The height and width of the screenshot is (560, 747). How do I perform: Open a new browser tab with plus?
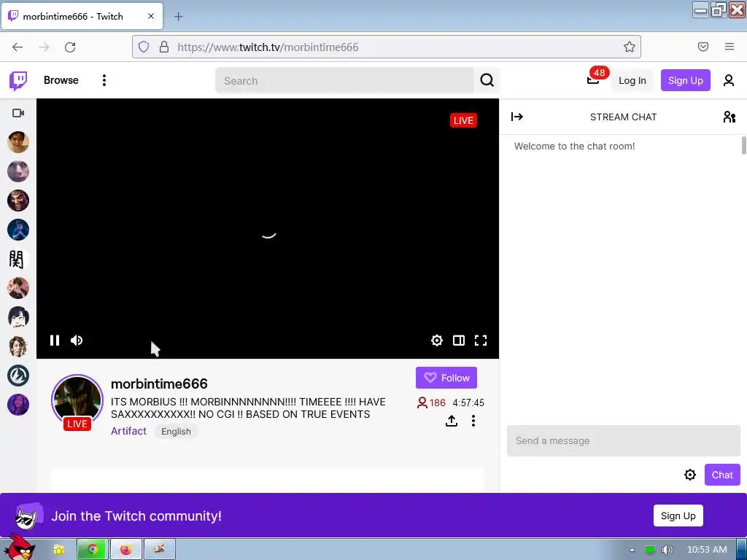[178, 17]
